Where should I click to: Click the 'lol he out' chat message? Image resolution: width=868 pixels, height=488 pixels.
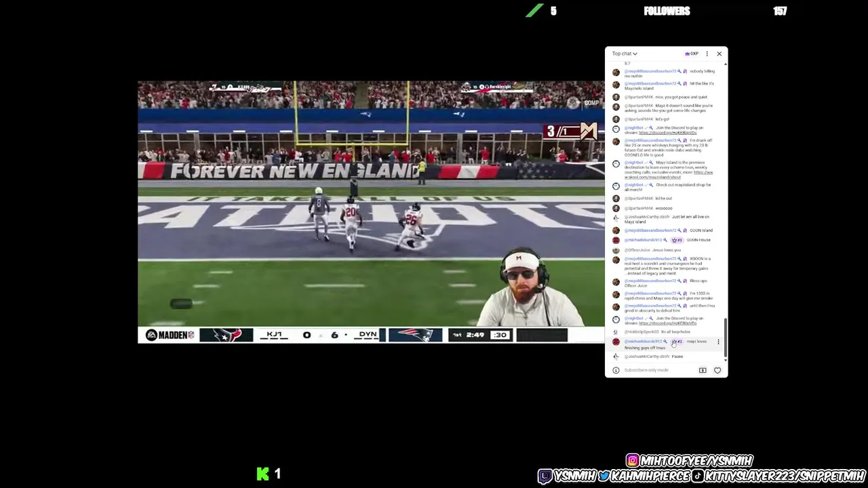664,199
